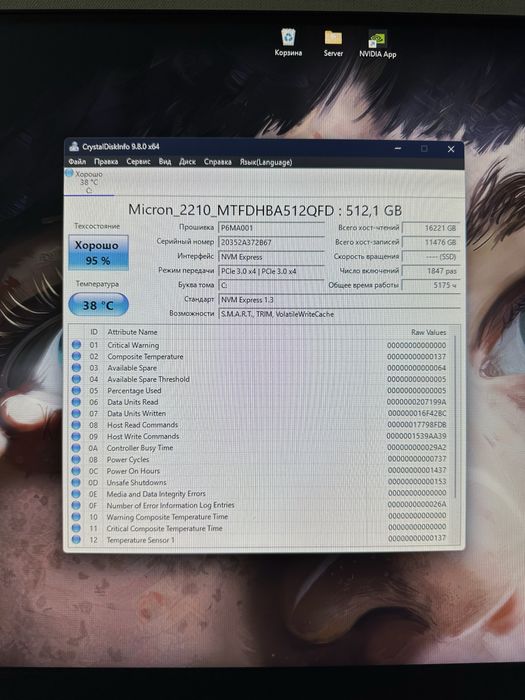Image resolution: width=525 pixels, height=700 pixels.
Task: Click status circle for Critical Composite Temperature Time
Action: (x=76, y=528)
